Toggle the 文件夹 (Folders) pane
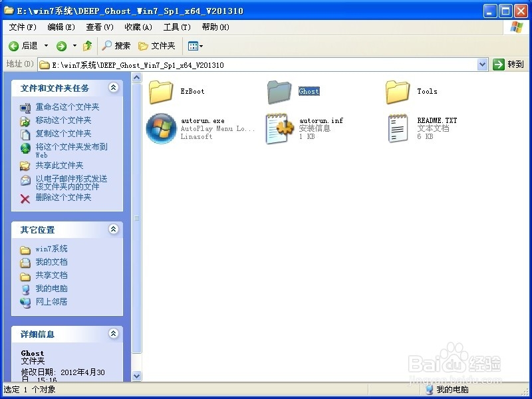This screenshot has width=532, height=399. point(154,45)
